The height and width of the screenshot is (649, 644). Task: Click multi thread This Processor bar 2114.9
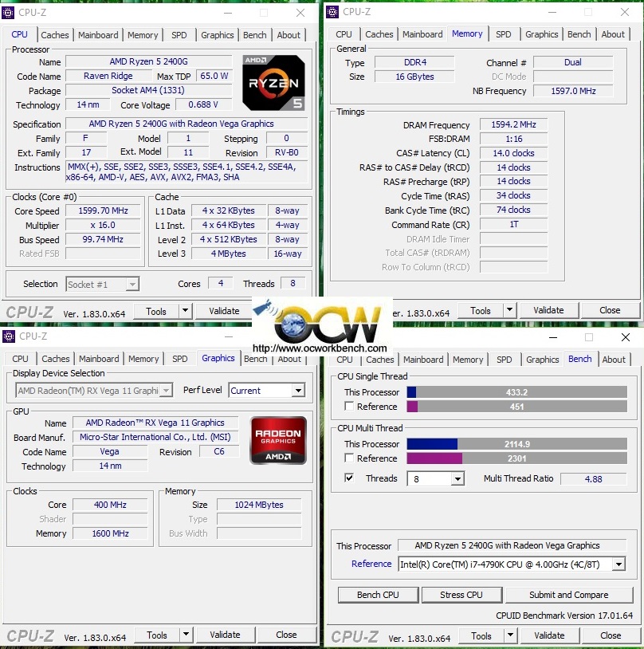(x=516, y=444)
